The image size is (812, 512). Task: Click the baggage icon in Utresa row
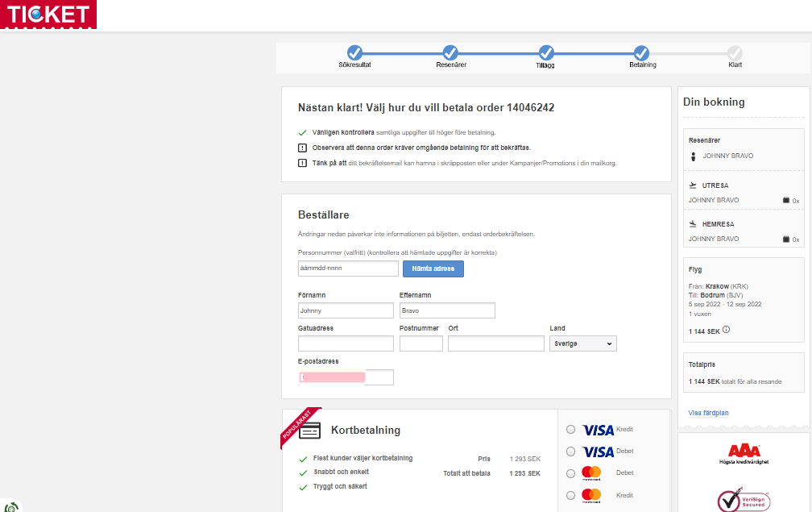pos(786,200)
